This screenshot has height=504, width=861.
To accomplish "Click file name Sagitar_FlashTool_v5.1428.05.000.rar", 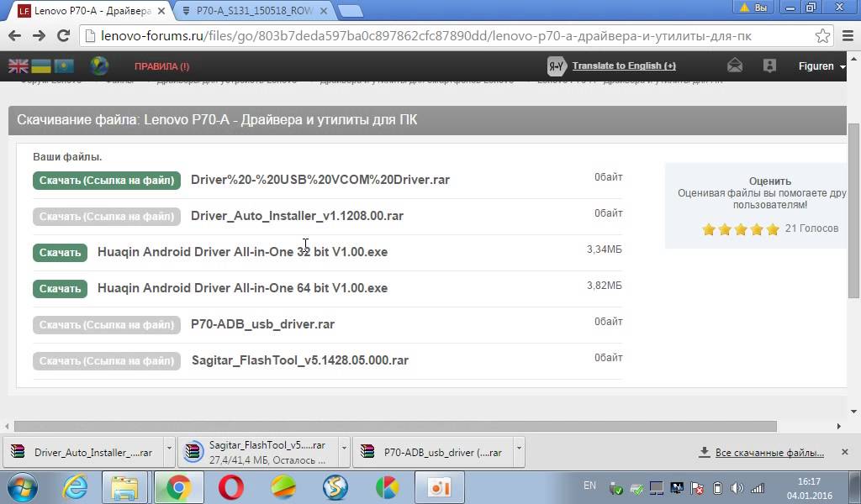I will [300, 360].
